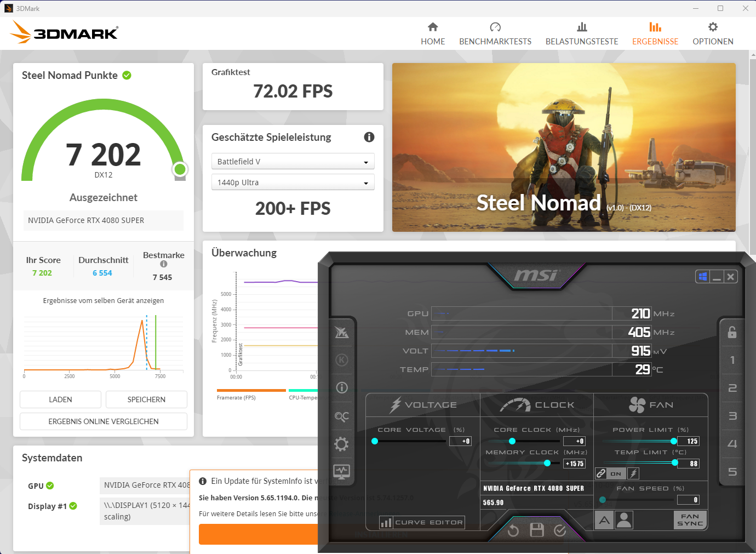Click the Durchschnitt value 6 554
756x554 pixels.
[102, 273]
